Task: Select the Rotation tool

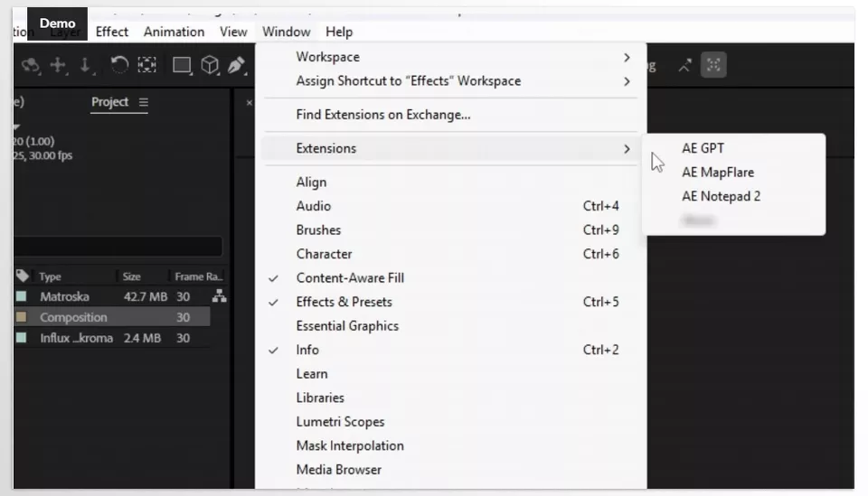Action: coord(118,65)
